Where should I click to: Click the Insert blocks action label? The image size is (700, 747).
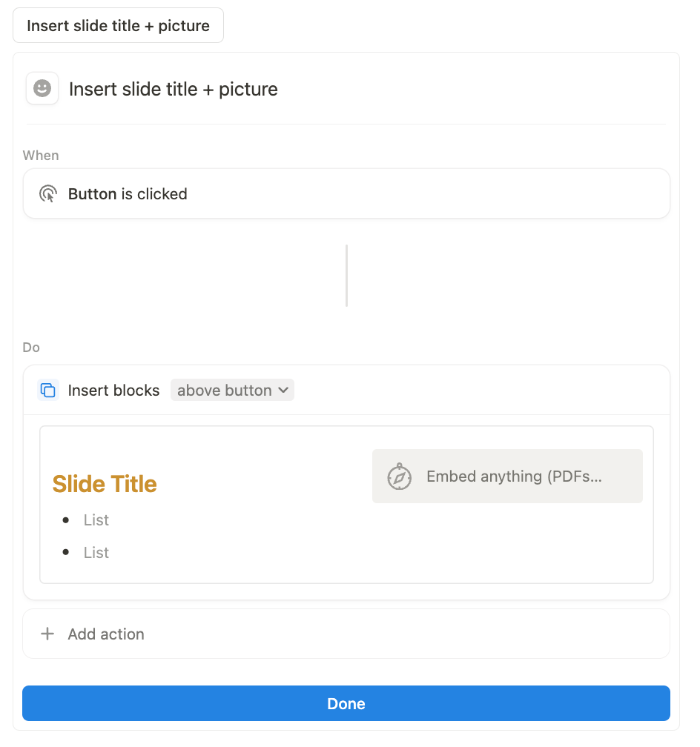tap(113, 390)
